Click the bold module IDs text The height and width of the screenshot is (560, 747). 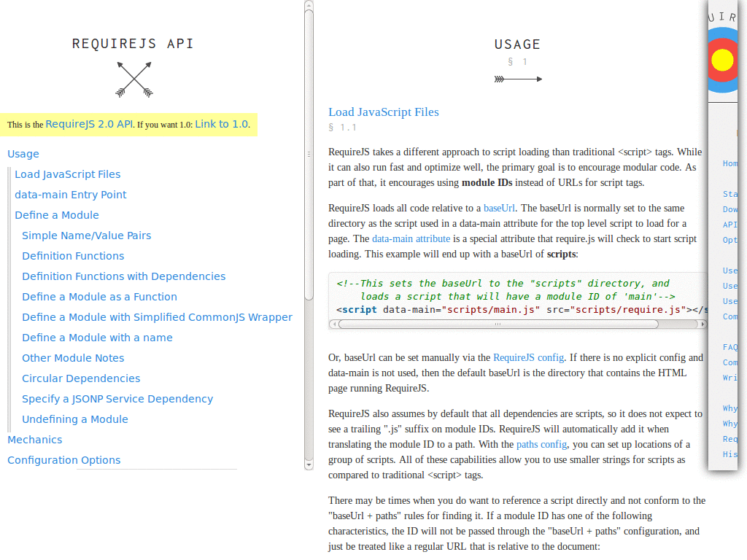click(487, 183)
